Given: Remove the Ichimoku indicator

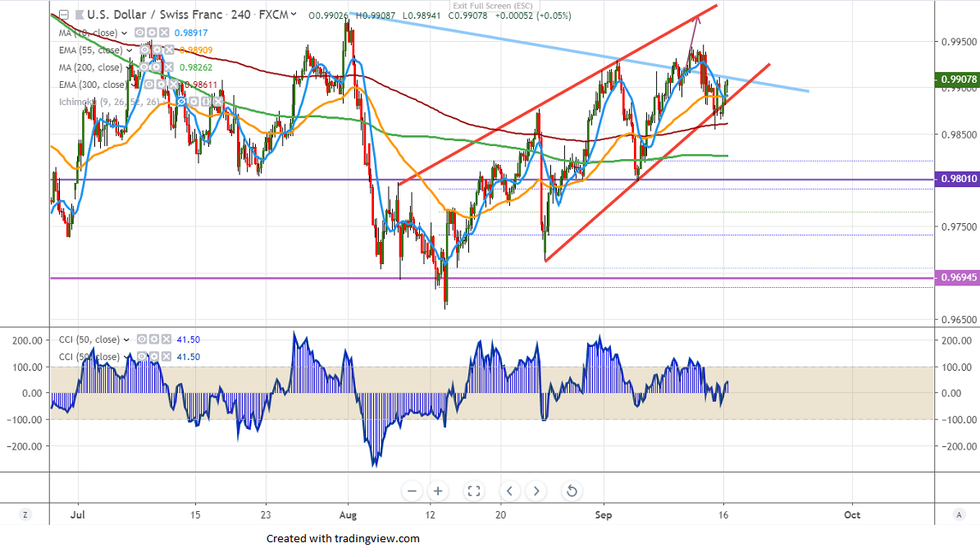Looking at the screenshot, I should click(x=217, y=101).
